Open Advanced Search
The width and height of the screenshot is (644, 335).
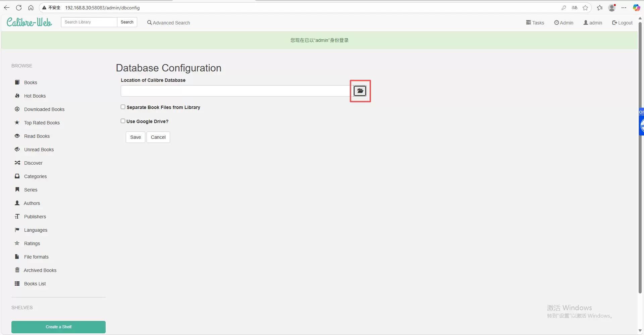[x=168, y=23]
